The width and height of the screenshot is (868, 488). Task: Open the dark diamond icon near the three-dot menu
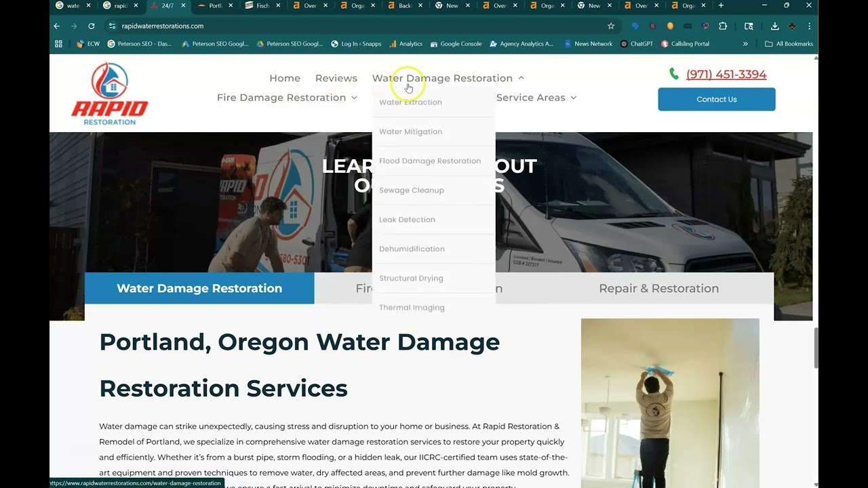pos(792,26)
